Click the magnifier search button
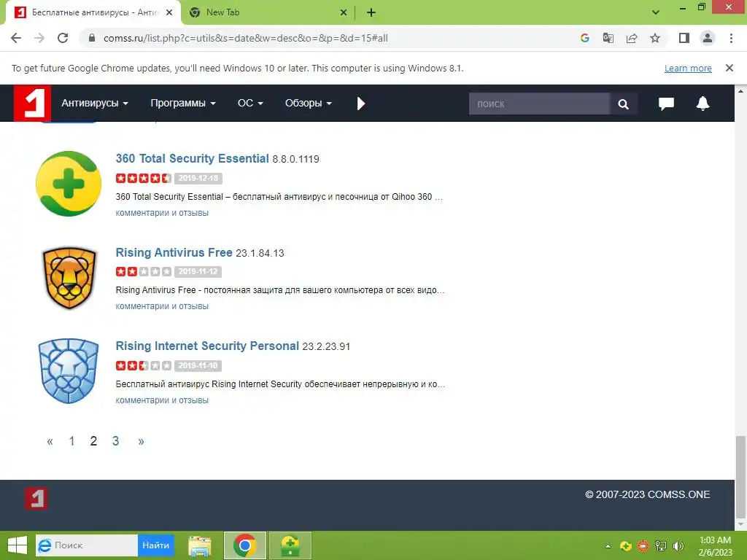Viewport: 747px width, 560px height. [x=623, y=104]
